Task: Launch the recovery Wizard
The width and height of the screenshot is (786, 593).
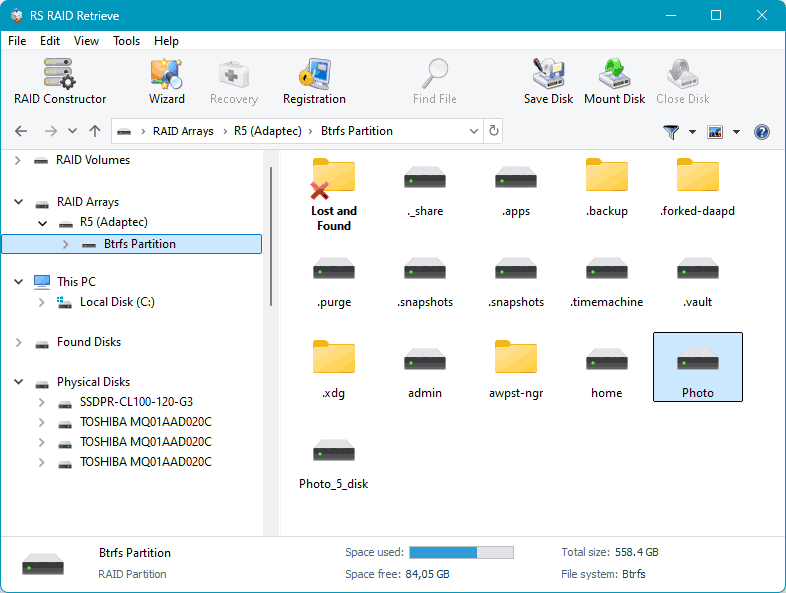Action: pos(166,81)
